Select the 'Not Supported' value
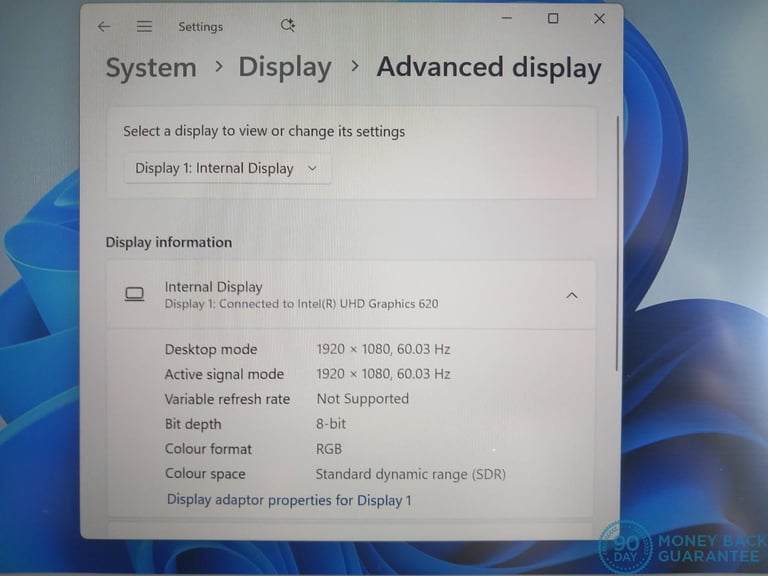Image resolution: width=768 pixels, height=576 pixels. coord(362,399)
